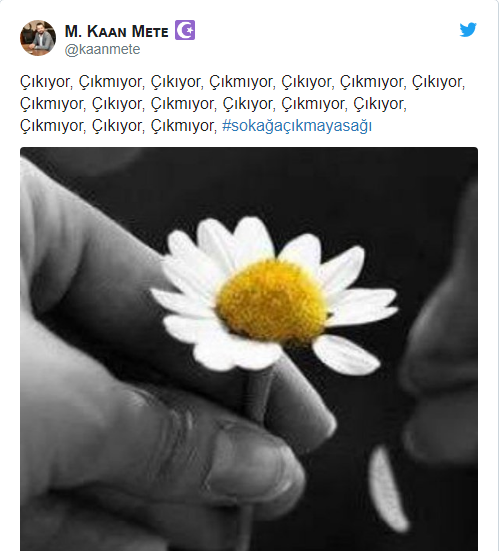
Task: Open the M. Kaan Mete display name
Action: 117,31
